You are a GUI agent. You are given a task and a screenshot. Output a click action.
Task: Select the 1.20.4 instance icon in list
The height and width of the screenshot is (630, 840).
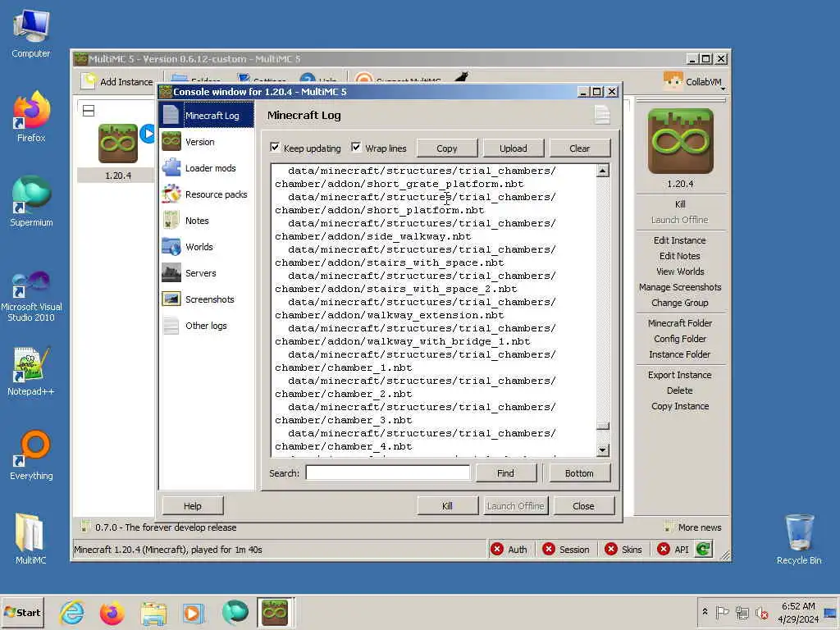[118, 144]
